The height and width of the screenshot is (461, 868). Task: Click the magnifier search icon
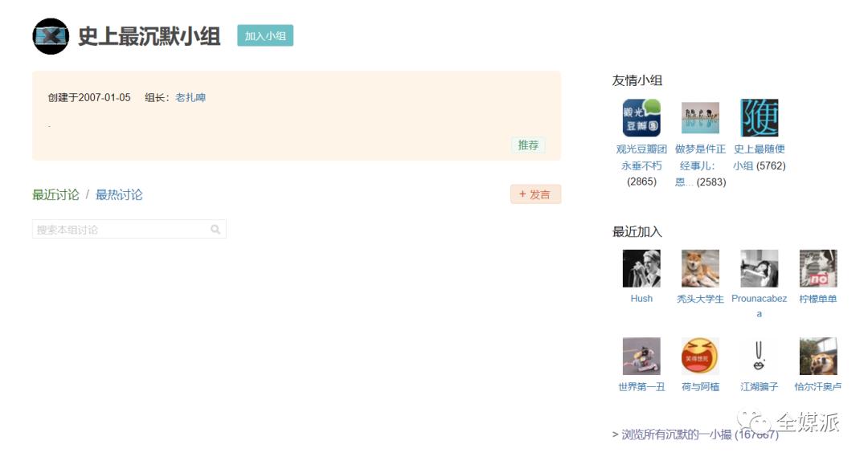pos(215,229)
